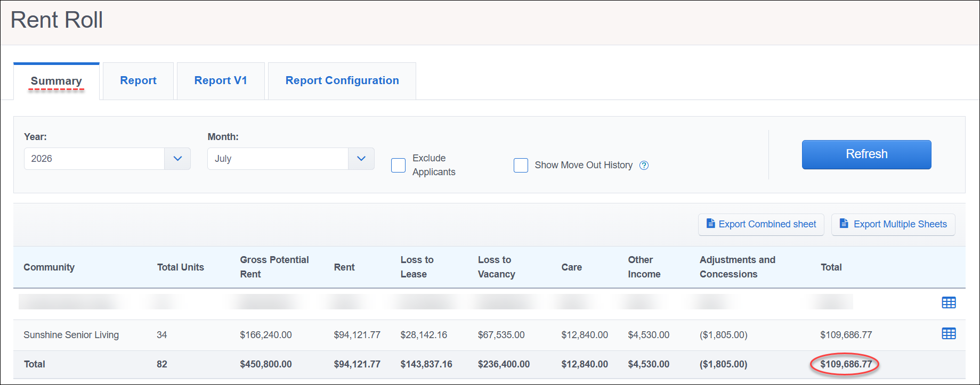Click the Community column header
980x385 pixels.
tap(49, 267)
